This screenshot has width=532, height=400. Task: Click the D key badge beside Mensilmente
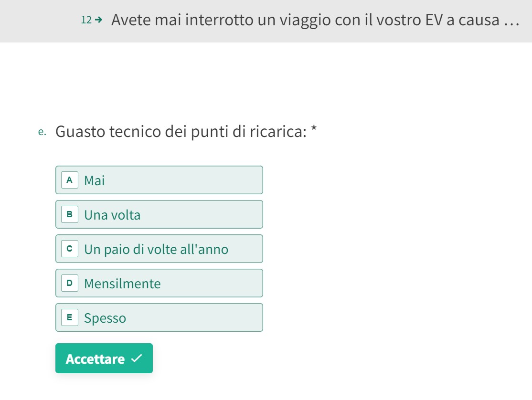pos(70,283)
